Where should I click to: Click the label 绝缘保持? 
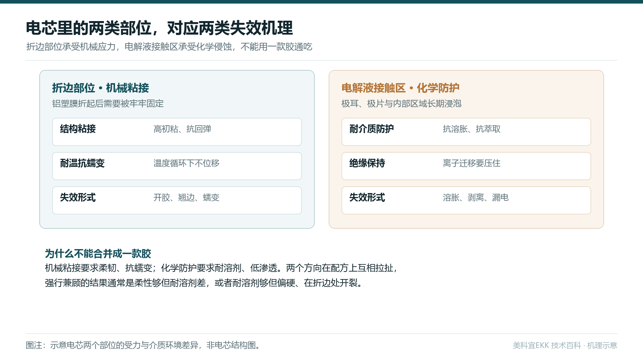367,163
